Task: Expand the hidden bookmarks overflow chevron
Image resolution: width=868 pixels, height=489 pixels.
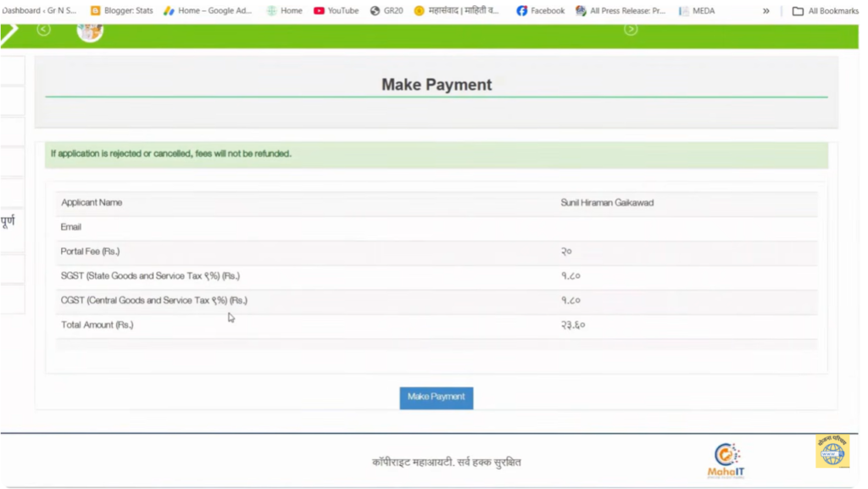Action: 766,11
